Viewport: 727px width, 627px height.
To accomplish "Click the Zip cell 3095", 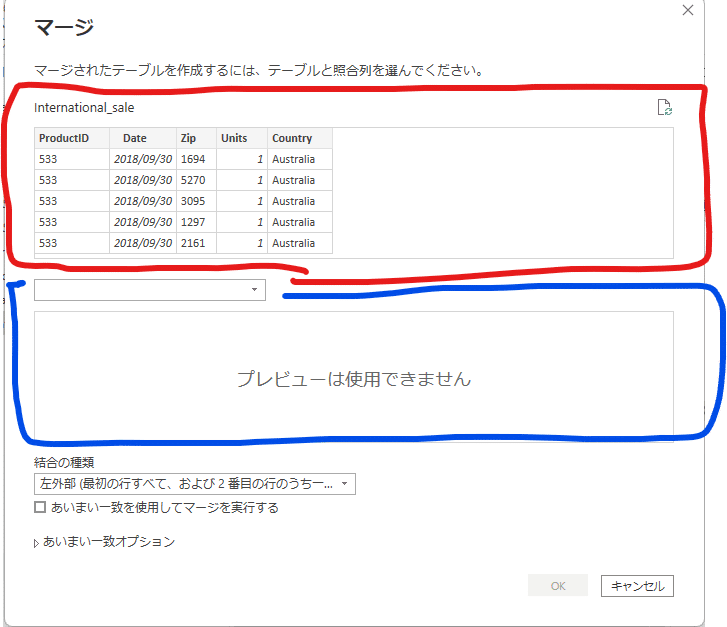I will tap(197, 201).
